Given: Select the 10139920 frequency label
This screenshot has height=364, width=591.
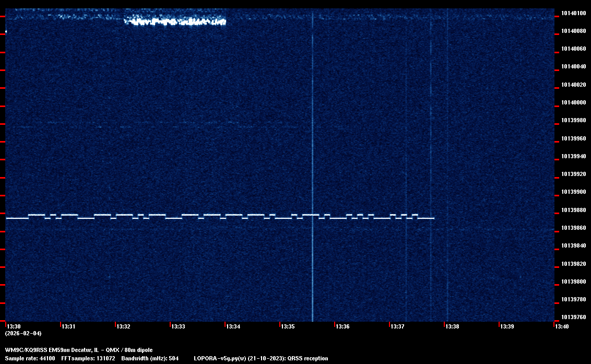Looking at the screenshot, I should 573,174.
